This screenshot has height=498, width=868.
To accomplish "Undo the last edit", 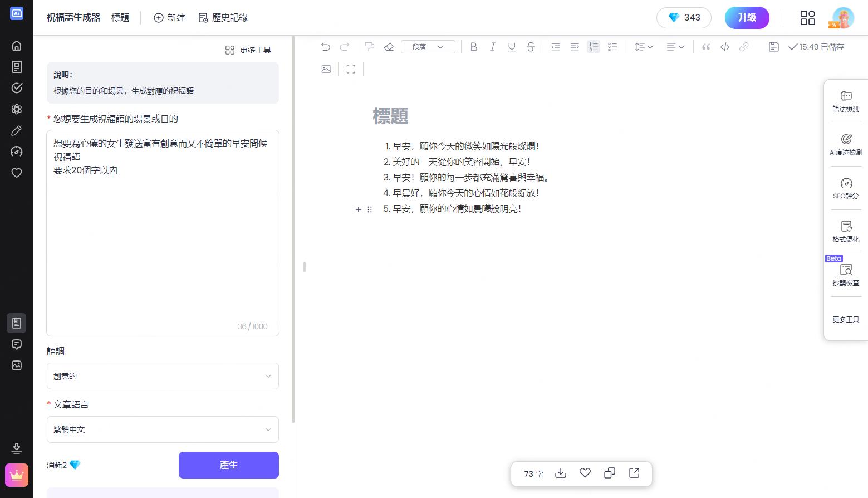I will coord(326,47).
